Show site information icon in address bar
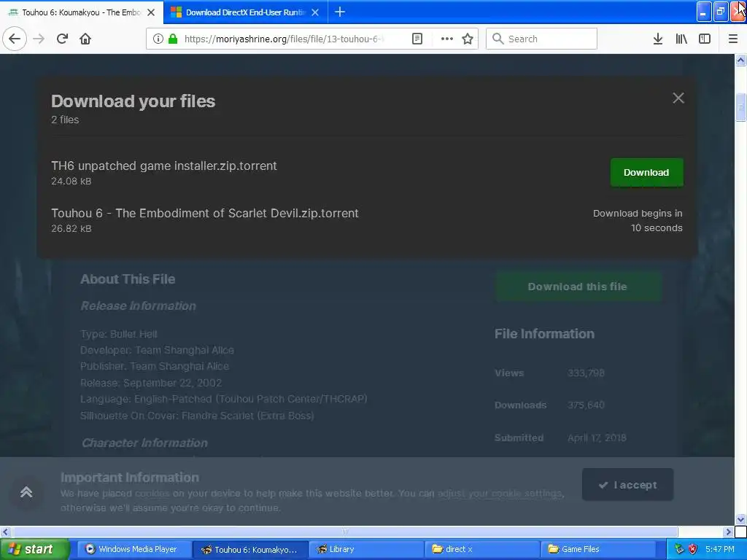 [158, 39]
